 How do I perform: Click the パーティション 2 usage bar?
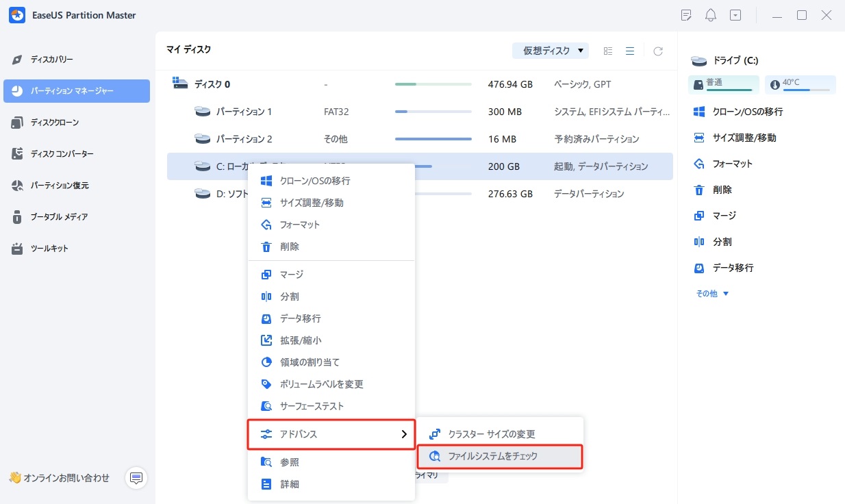point(433,139)
